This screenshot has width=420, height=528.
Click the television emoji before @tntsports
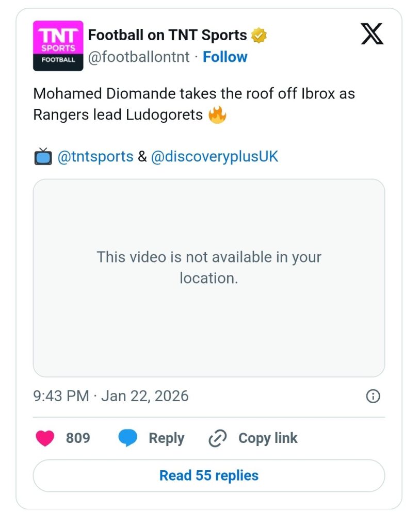(x=43, y=157)
